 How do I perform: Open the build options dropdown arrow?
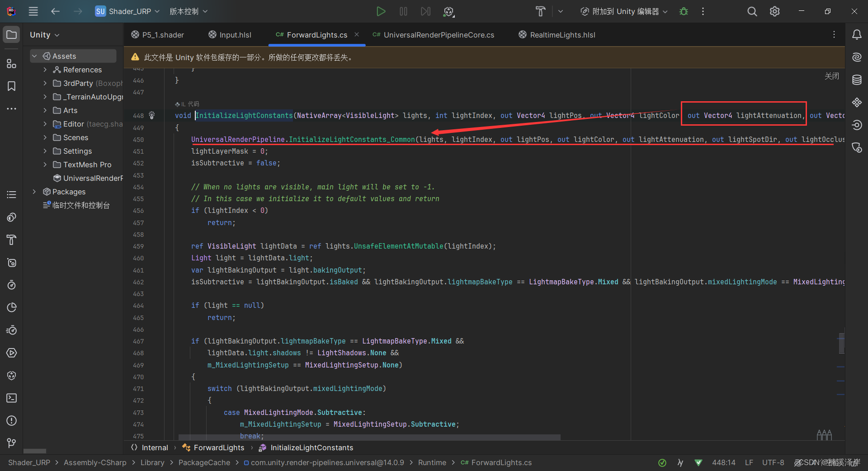point(561,11)
